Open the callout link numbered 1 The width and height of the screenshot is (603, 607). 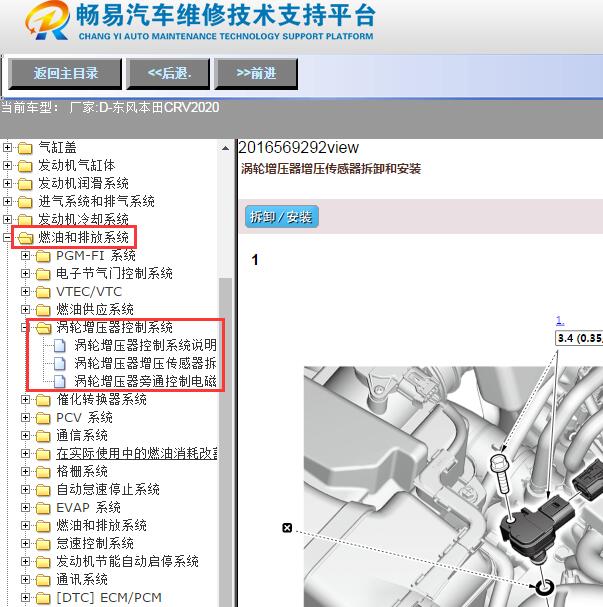click(560, 320)
